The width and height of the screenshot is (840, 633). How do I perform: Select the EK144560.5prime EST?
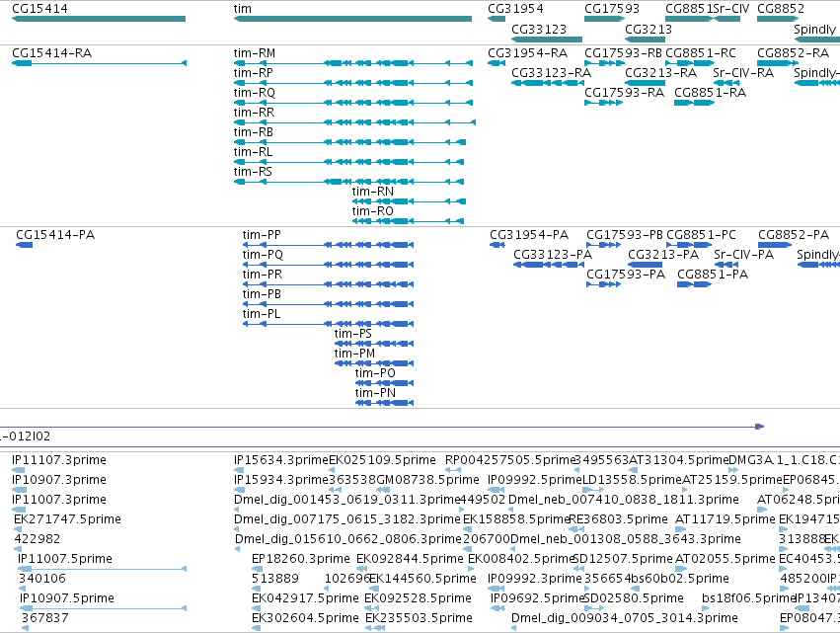(x=373, y=589)
